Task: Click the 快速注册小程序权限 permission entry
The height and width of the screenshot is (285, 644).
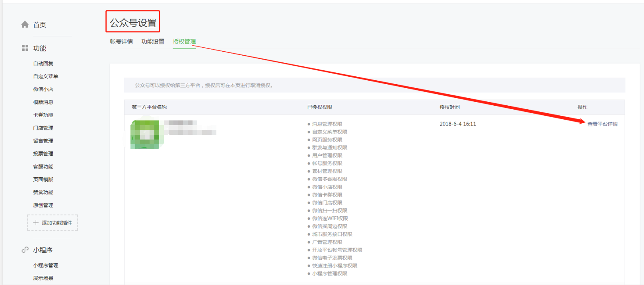Action: pos(335,266)
